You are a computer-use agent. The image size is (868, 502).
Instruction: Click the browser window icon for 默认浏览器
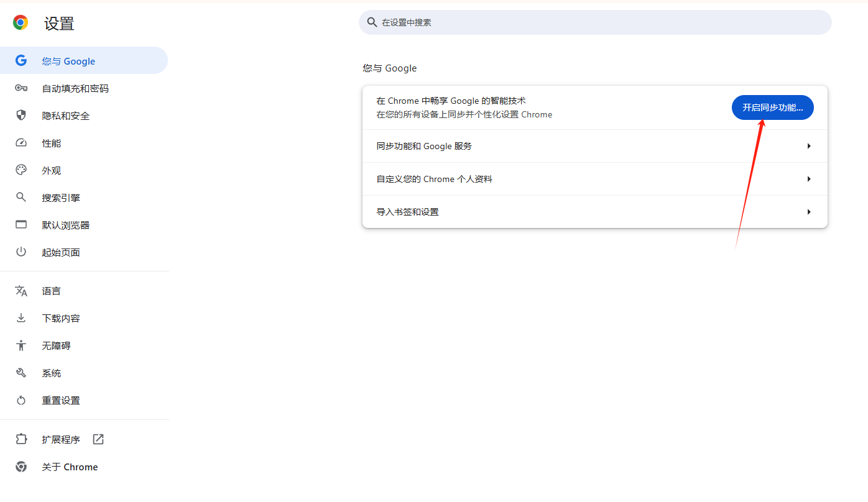[x=21, y=225]
